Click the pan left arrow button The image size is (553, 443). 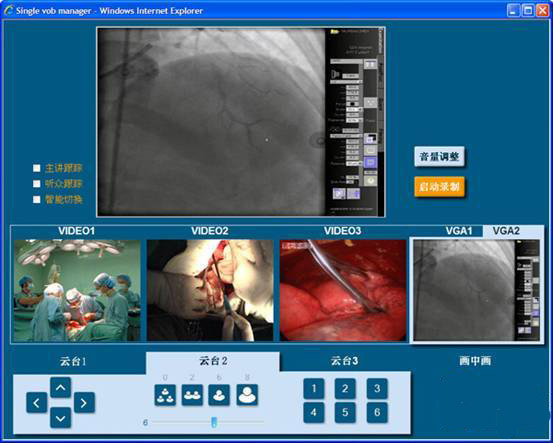tap(37, 402)
